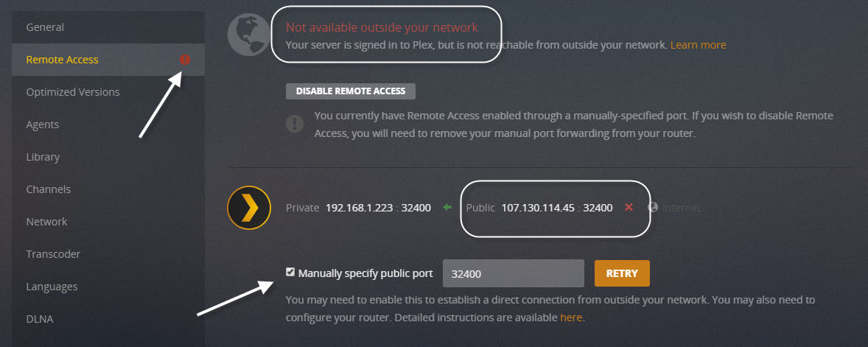Click the public port number field
Viewport: 868px width, 347px height.
513,273
